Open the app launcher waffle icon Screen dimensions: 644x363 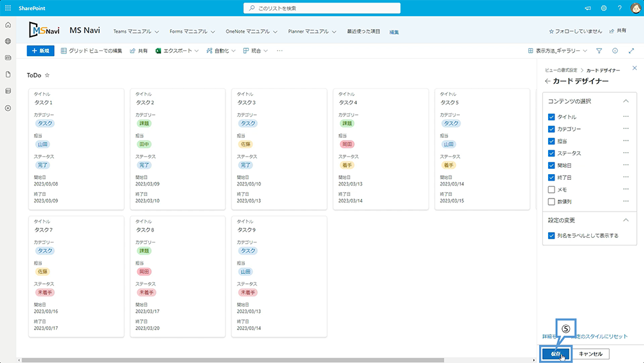(x=8, y=8)
